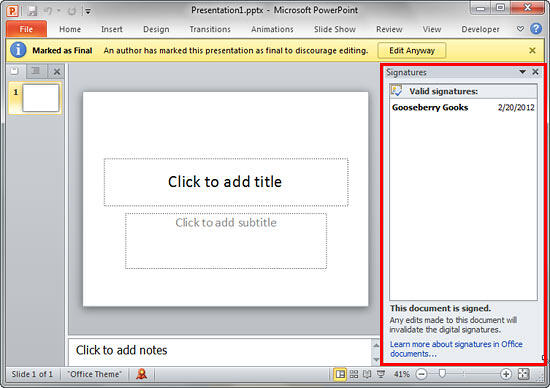The width and height of the screenshot is (550, 388).
Task: Open the View tab
Action: click(432, 29)
